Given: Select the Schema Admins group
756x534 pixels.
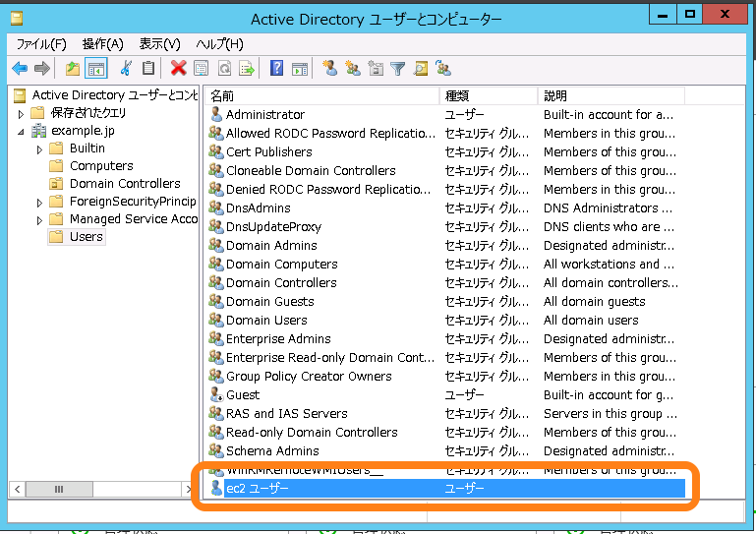Looking at the screenshot, I should [446, 451].
